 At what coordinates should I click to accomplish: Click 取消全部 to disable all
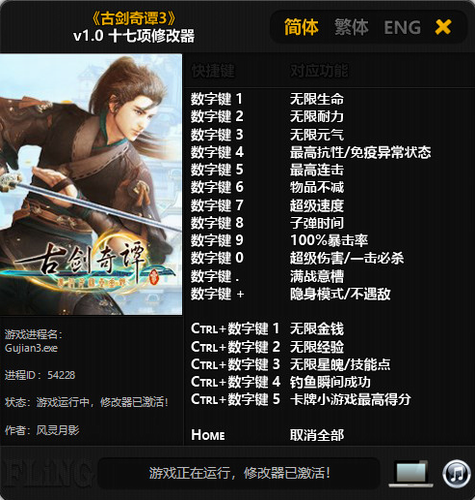pos(317,435)
